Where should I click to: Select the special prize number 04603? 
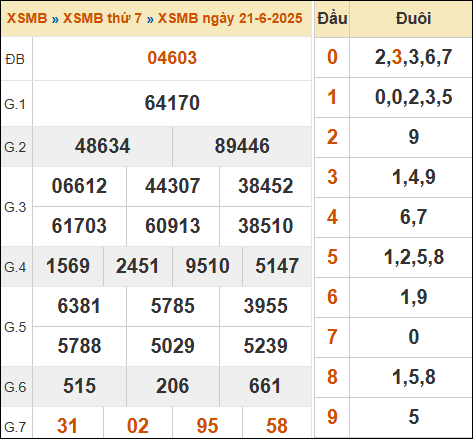pos(172,58)
